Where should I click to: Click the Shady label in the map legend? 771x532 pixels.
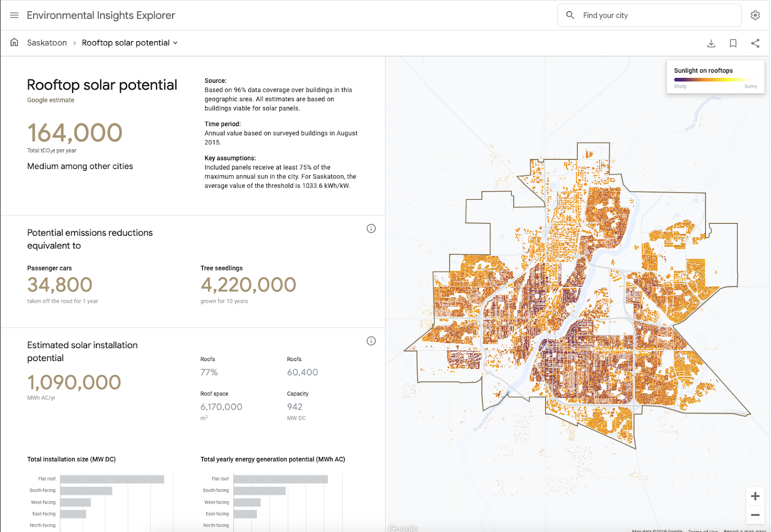tap(680, 87)
